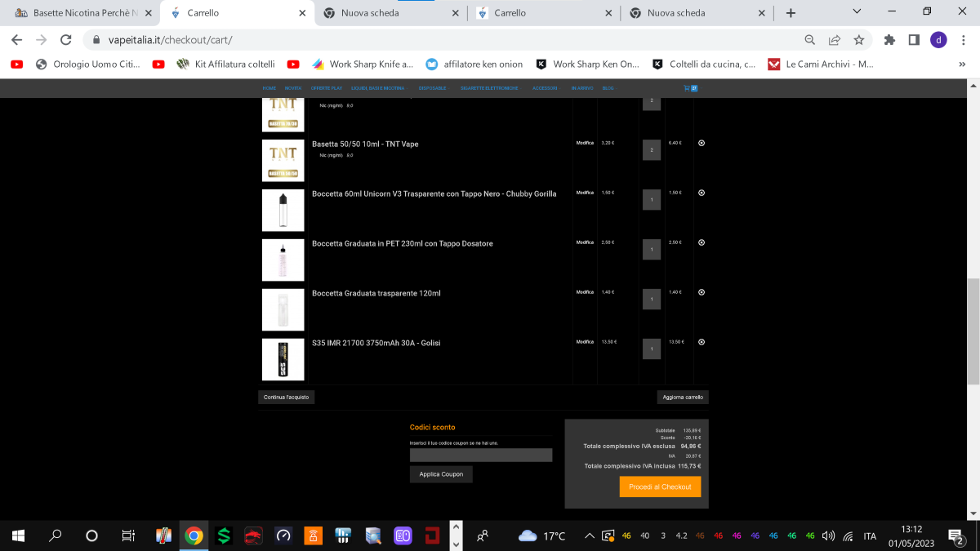Remove S35 IMR 21700 Golisi battery item
980x551 pixels.
point(702,342)
